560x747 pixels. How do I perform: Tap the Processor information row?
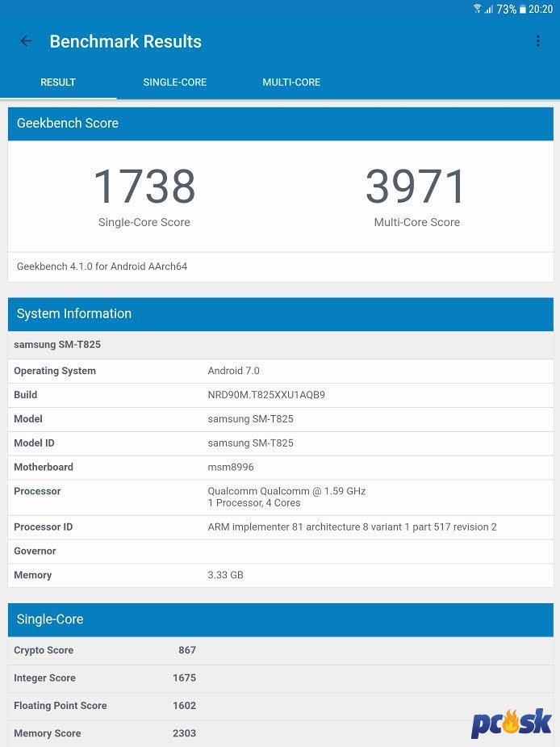280,497
